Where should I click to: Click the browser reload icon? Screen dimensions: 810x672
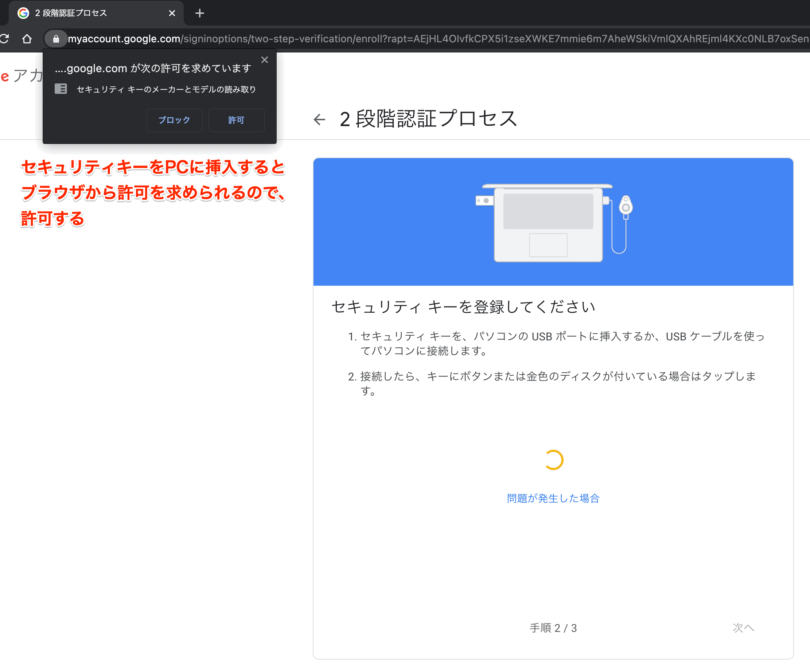4,39
